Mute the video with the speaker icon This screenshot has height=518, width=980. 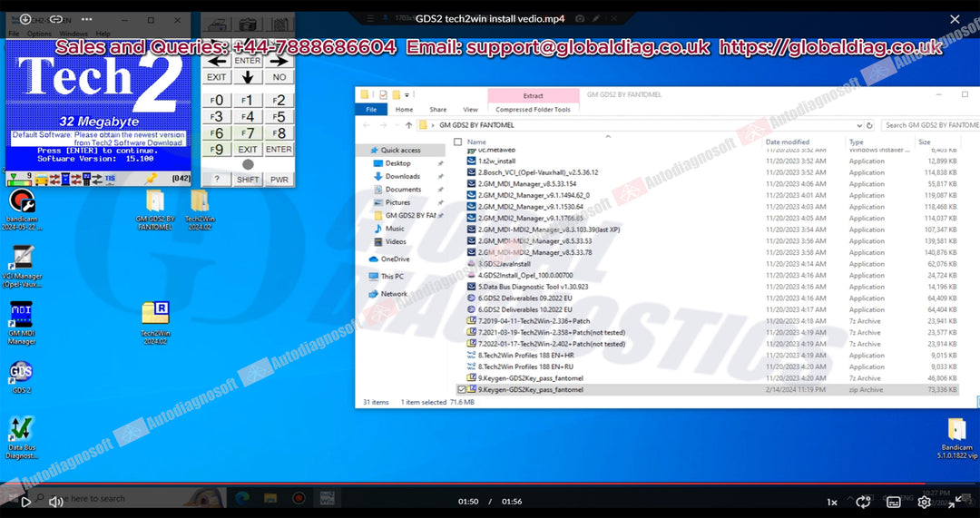click(55, 502)
